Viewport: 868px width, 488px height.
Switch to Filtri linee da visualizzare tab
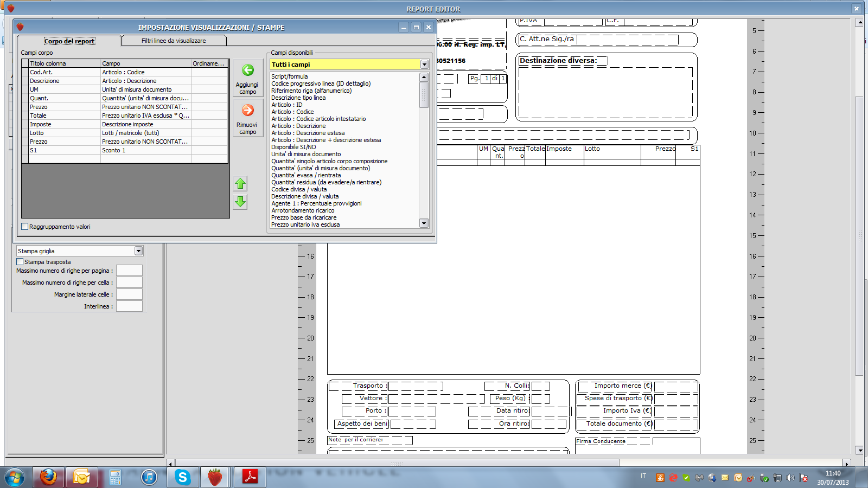[x=174, y=41]
